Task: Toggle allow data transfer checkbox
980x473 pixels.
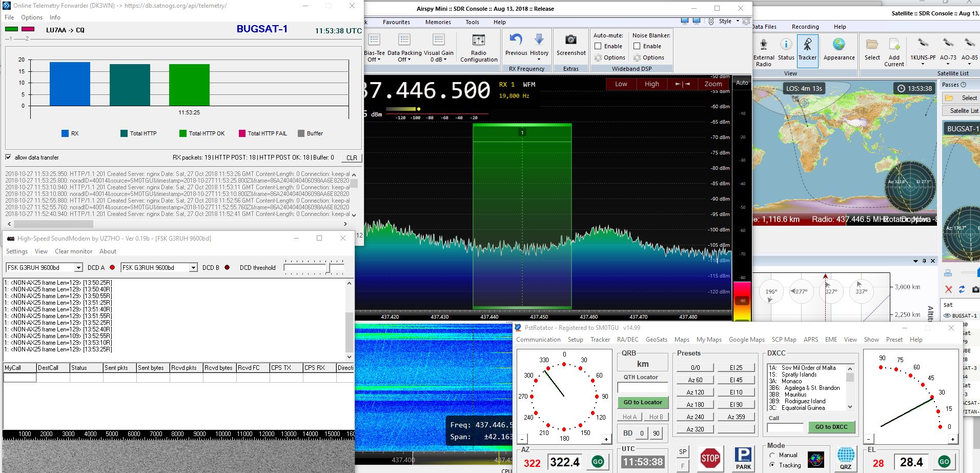Action: [x=8, y=157]
